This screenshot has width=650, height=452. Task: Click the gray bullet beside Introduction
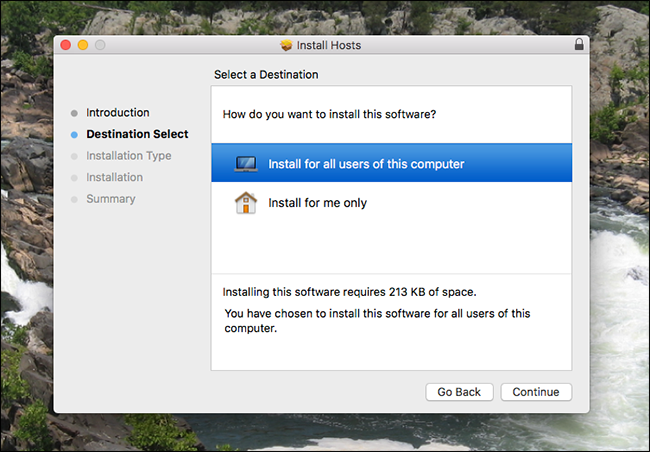[x=74, y=113]
